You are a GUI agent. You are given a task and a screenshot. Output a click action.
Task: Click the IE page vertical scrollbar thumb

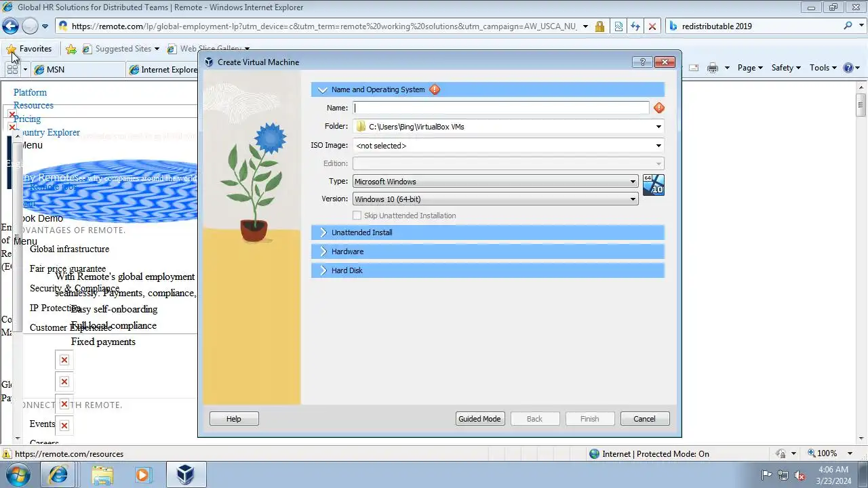861,104
